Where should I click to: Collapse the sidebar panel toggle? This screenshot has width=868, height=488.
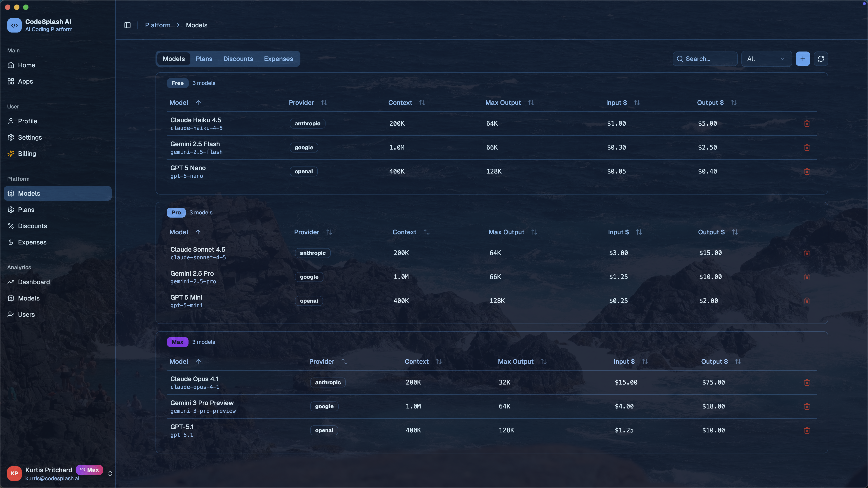pyautogui.click(x=127, y=25)
